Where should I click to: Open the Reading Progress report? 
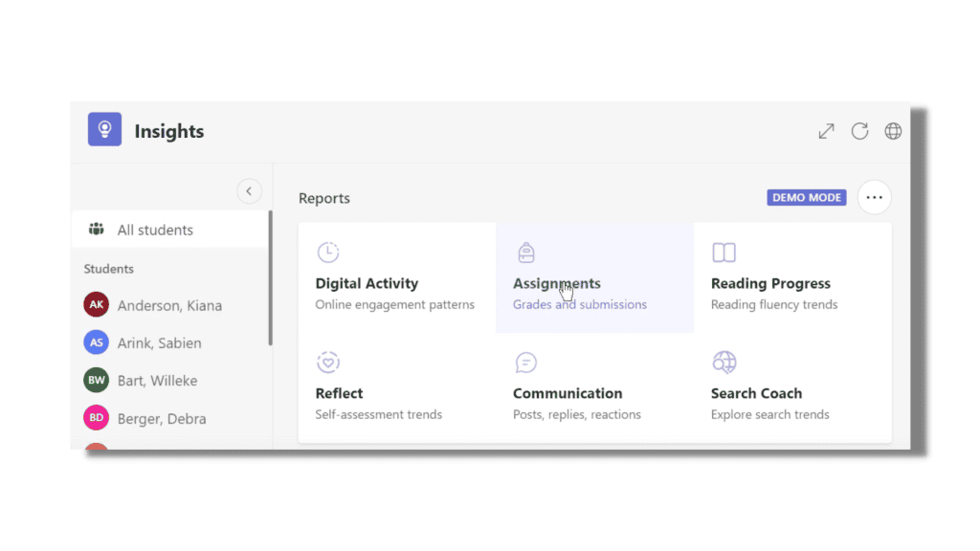click(792, 277)
